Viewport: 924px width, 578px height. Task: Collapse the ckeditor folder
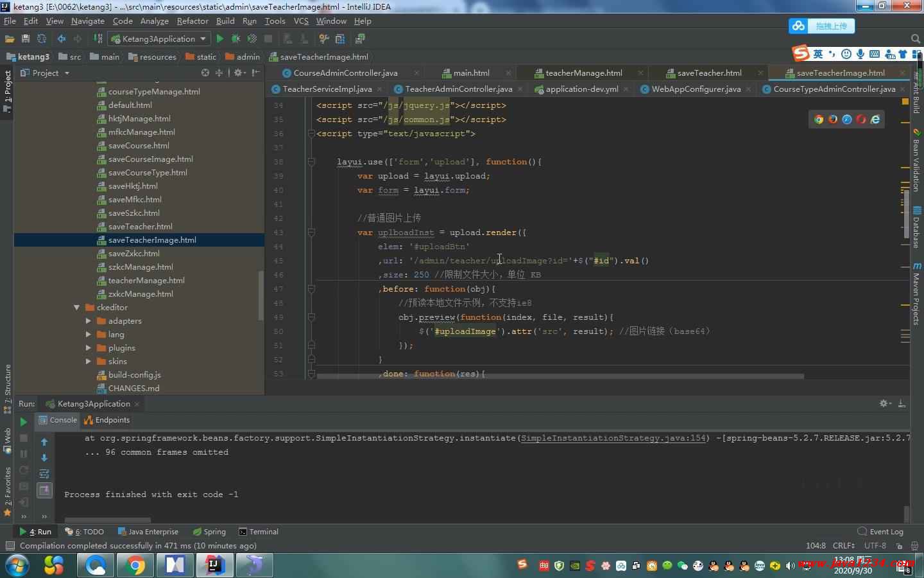(x=77, y=308)
